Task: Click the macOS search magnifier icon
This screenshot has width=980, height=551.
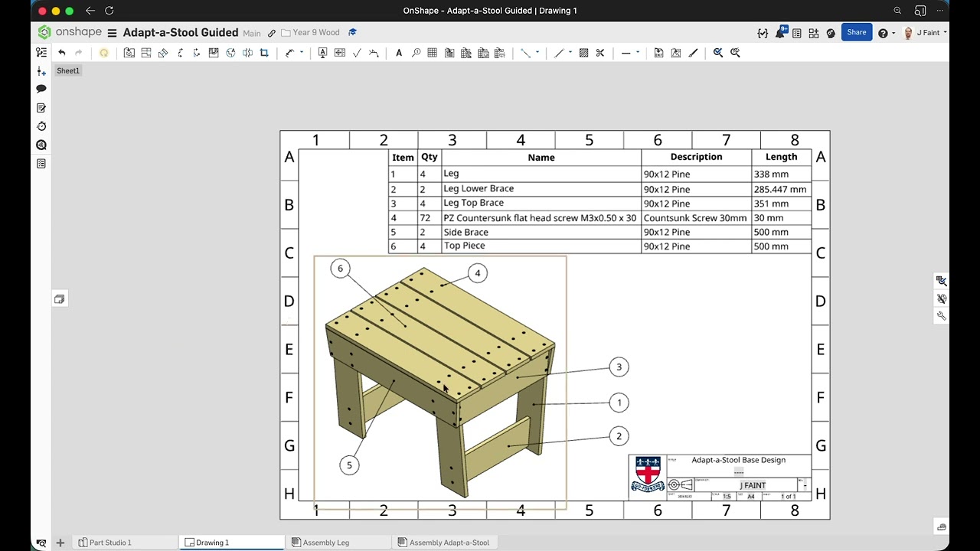Action: point(897,11)
